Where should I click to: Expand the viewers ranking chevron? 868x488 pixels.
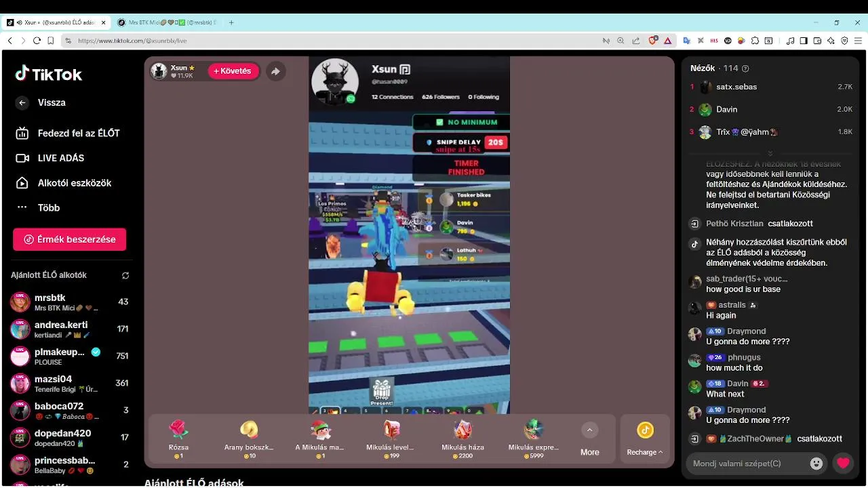pos(770,154)
